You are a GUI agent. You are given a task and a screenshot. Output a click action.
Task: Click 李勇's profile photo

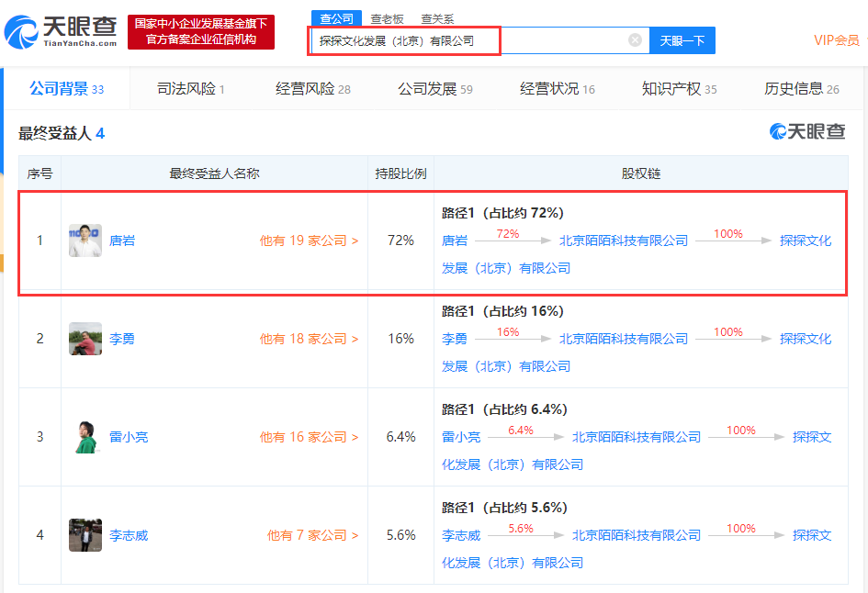[x=85, y=339]
